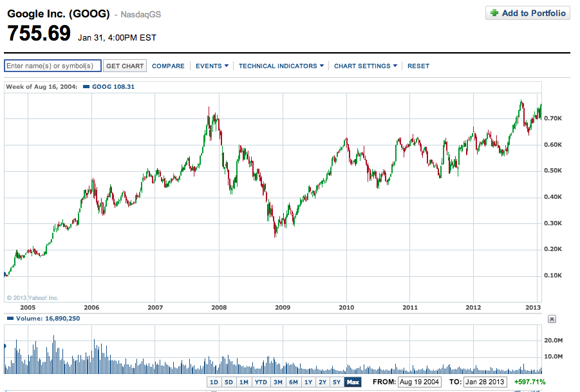The height and width of the screenshot is (392, 580).
Task: Switch chart range to 5D
Action: point(229,382)
